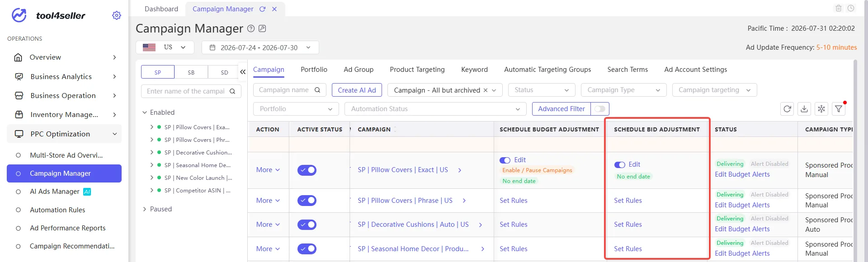
Task: Open the Status filter dropdown
Action: point(542,90)
